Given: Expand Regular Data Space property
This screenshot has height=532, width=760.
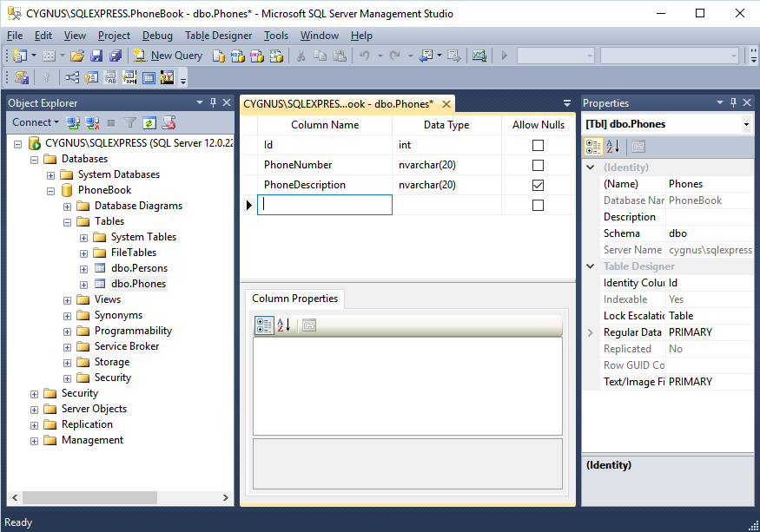Looking at the screenshot, I should tap(591, 332).
